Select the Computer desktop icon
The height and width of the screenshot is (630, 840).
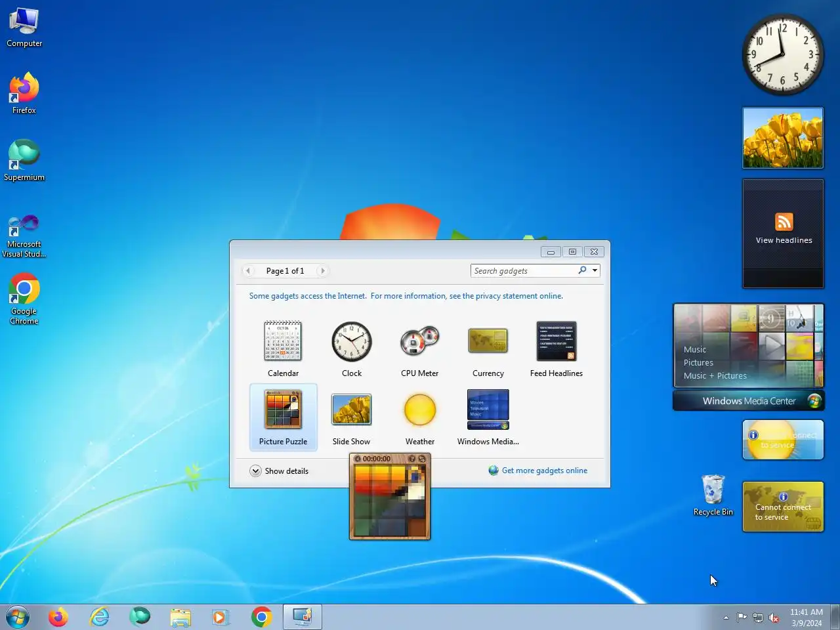[24, 28]
